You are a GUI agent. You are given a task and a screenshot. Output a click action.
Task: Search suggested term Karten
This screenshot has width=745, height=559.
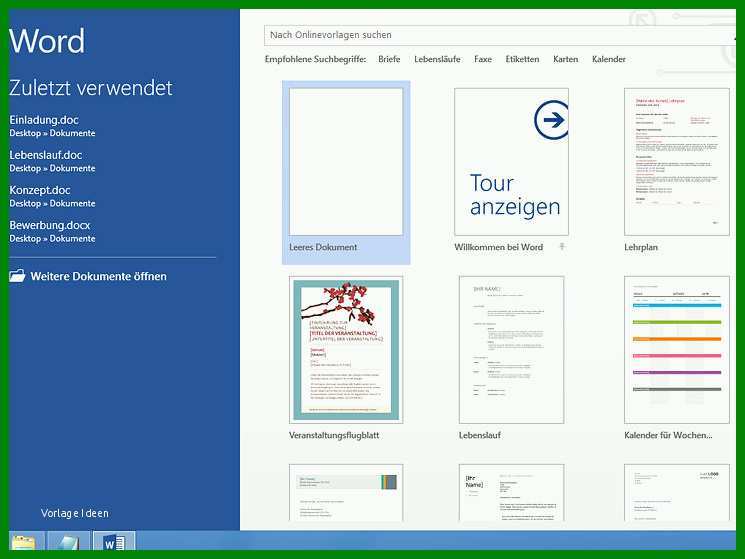coord(565,59)
